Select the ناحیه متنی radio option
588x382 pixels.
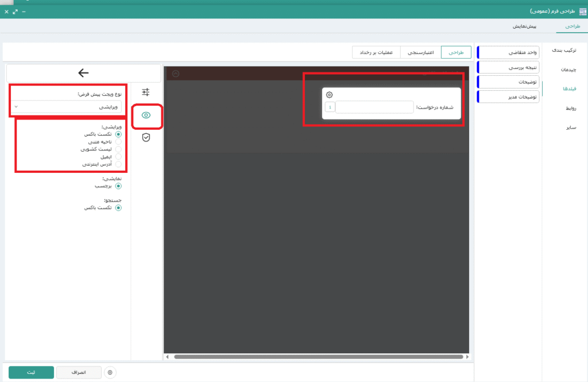[118, 141]
